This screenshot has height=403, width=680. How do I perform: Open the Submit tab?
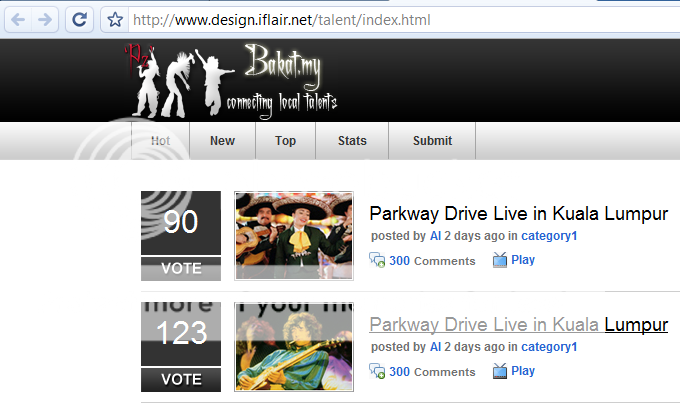(432, 141)
